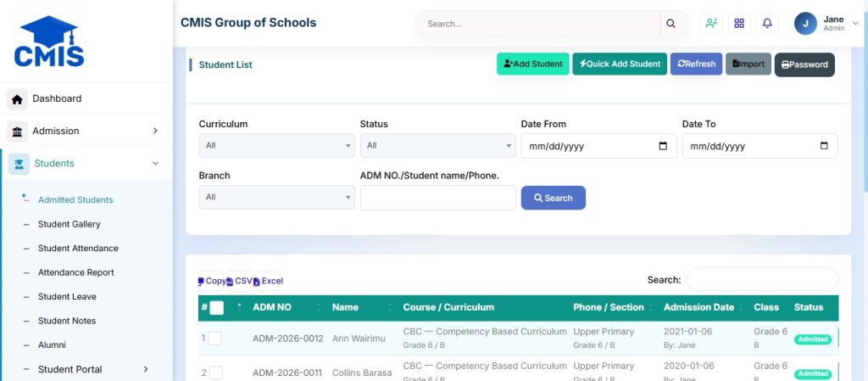This screenshot has height=381, width=868.
Task: Open Student Leave page
Action: pos(67,297)
